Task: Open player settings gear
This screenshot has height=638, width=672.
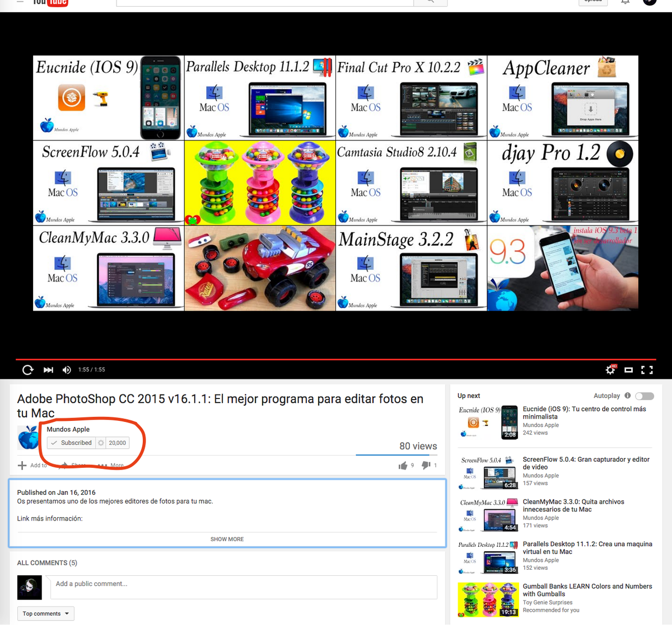Action: 610,370
